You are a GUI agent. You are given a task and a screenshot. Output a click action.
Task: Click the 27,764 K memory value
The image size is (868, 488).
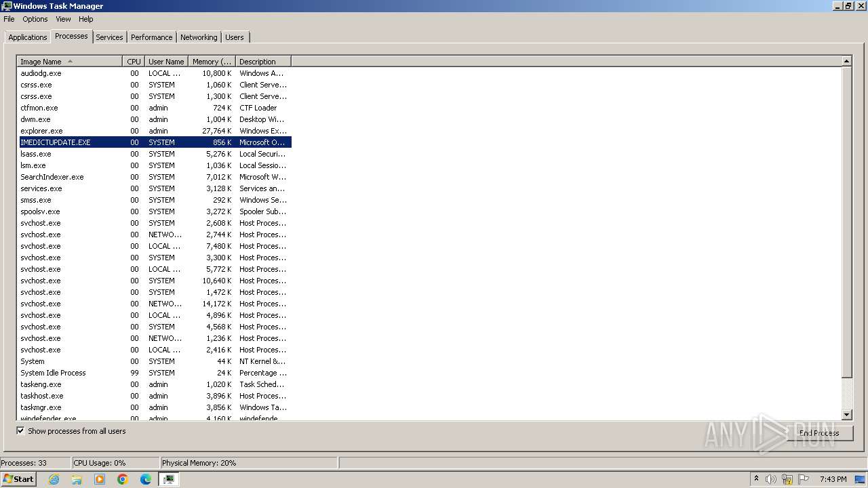point(217,131)
